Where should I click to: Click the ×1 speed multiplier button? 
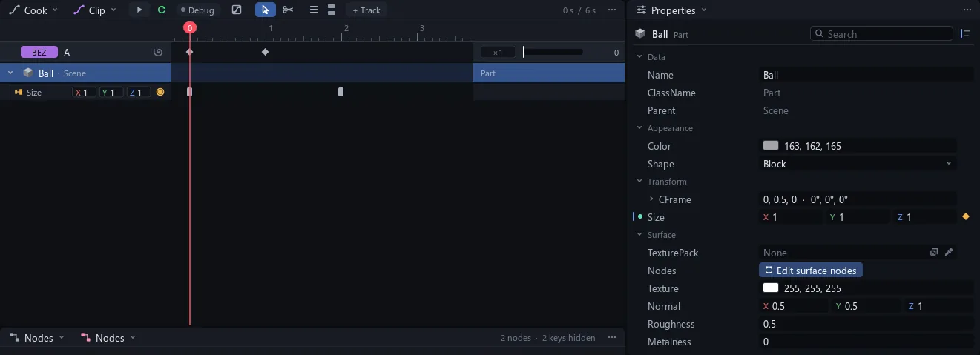(x=498, y=53)
